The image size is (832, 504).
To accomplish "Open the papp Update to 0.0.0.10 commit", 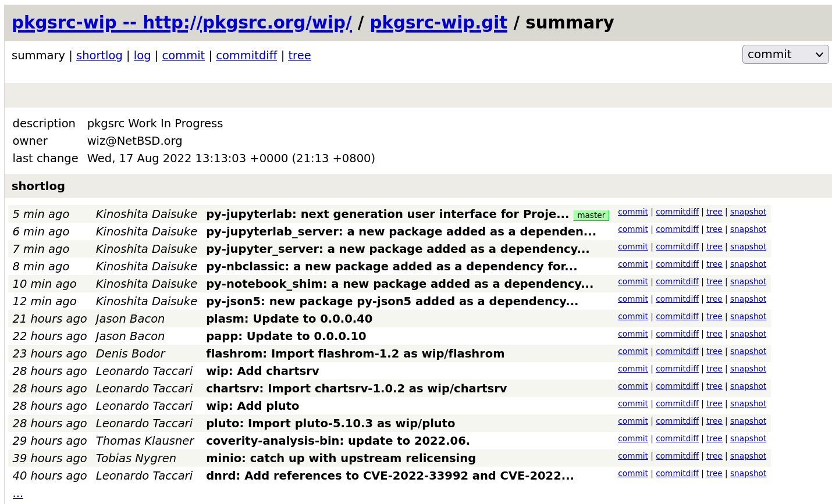I will pyautogui.click(x=286, y=336).
